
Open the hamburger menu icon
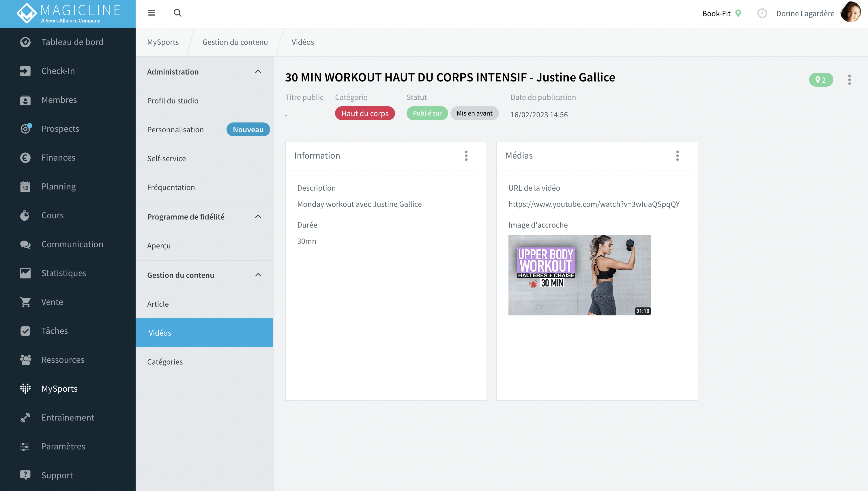151,13
